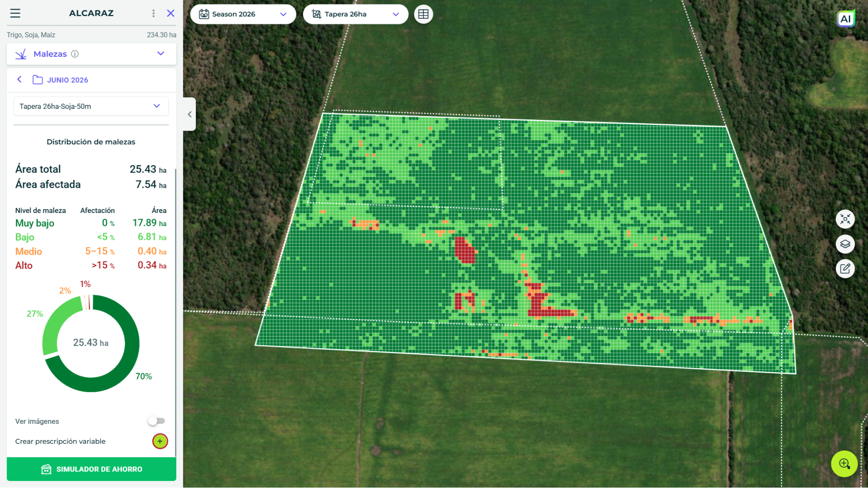The image size is (868, 488).
Task: Collapse the side panel with arrow
Action: [190, 115]
